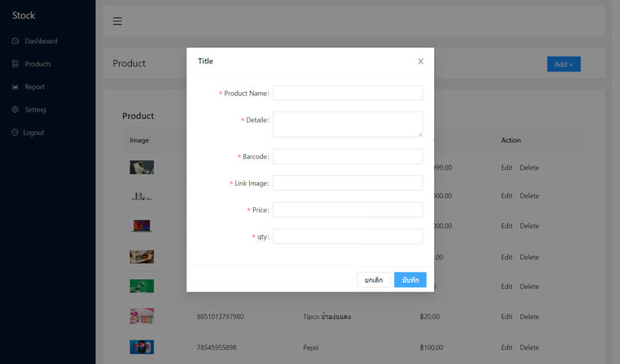Open the Report menu item
Viewport: 620px width, 364px height.
point(34,87)
